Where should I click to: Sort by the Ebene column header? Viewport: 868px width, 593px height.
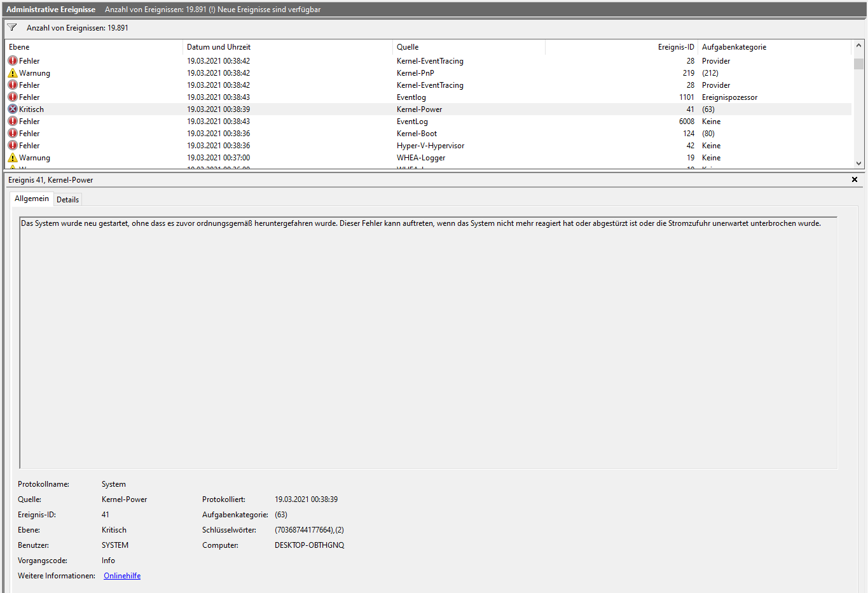tap(94, 47)
